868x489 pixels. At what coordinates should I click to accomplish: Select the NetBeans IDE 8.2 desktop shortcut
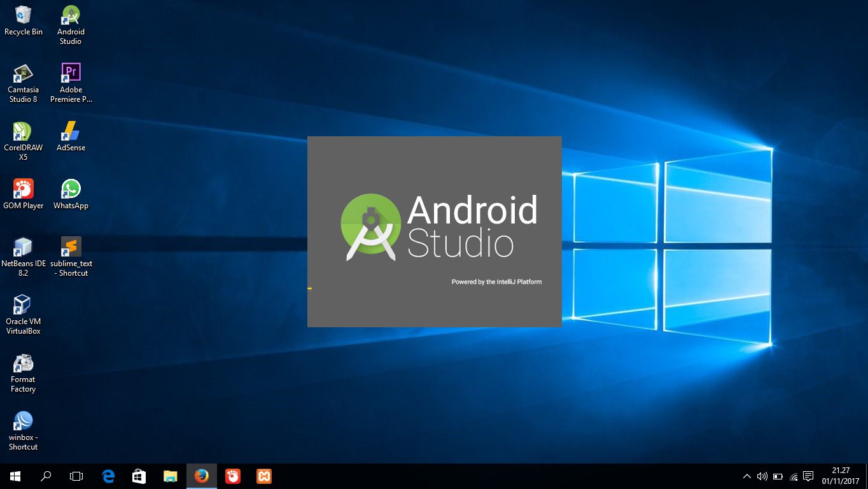(x=24, y=257)
